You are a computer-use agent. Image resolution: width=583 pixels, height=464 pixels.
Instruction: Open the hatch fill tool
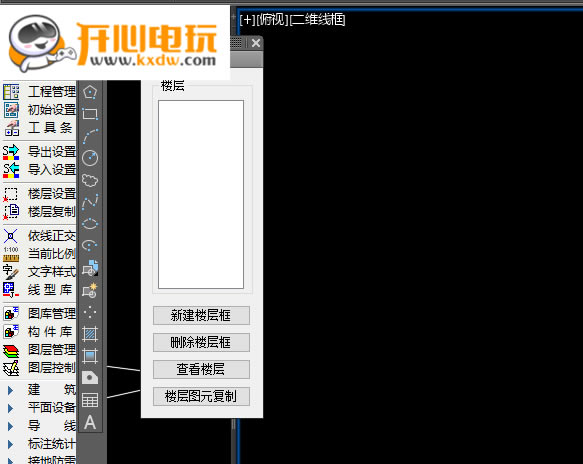click(90, 334)
